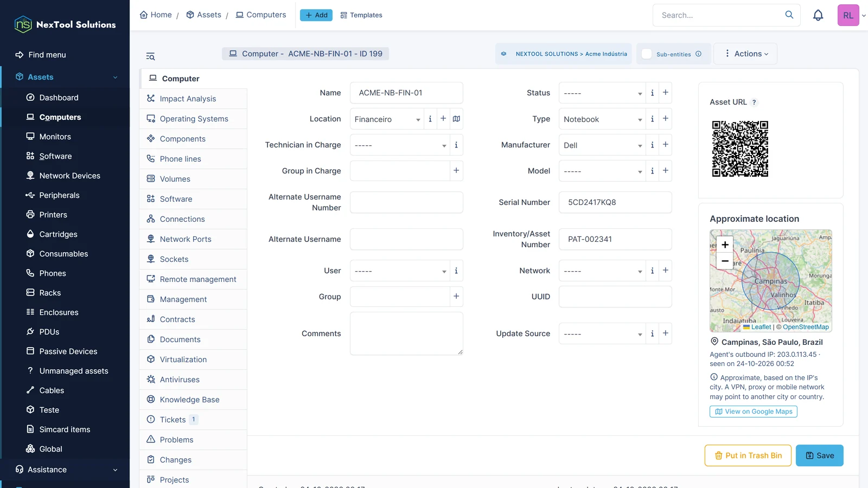Open the RL user avatar menu
868x488 pixels.
(848, 15)
